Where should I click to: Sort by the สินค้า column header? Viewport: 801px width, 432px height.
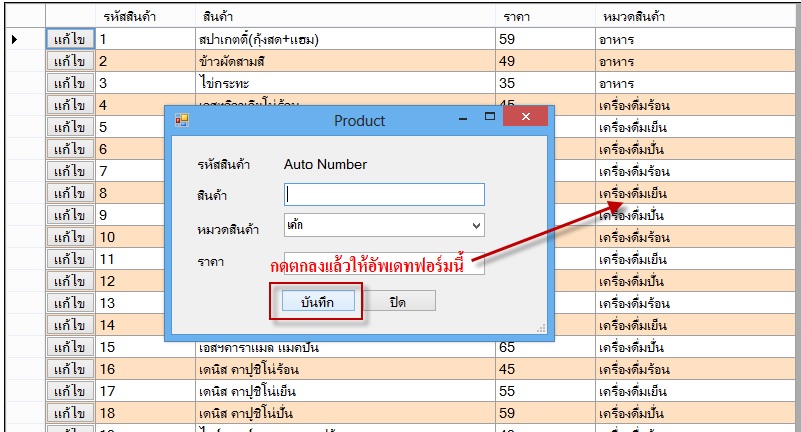345,16
